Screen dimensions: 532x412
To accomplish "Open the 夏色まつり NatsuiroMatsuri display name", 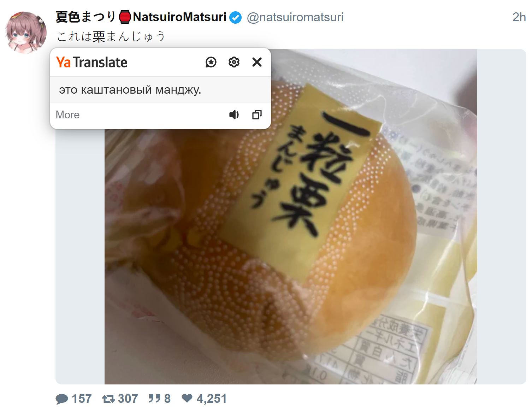I will coord(141,17).
